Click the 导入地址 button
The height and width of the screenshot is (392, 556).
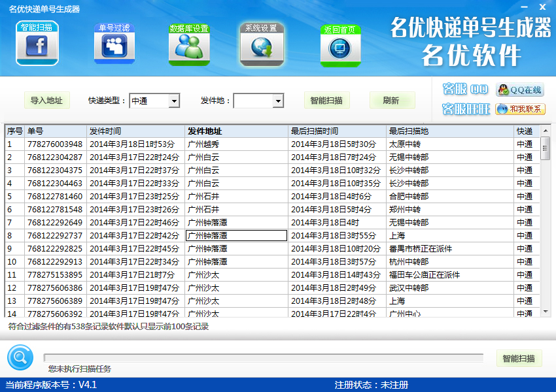(47, 101)
